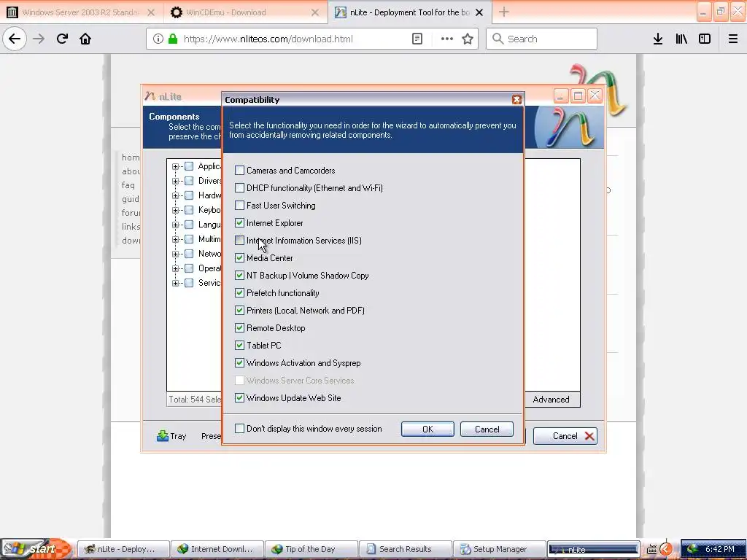Image resolution: width=747 pixels, height=560 pixels.
Task: Expand the Hardware tree node
Action: click(x=175, y=195)
